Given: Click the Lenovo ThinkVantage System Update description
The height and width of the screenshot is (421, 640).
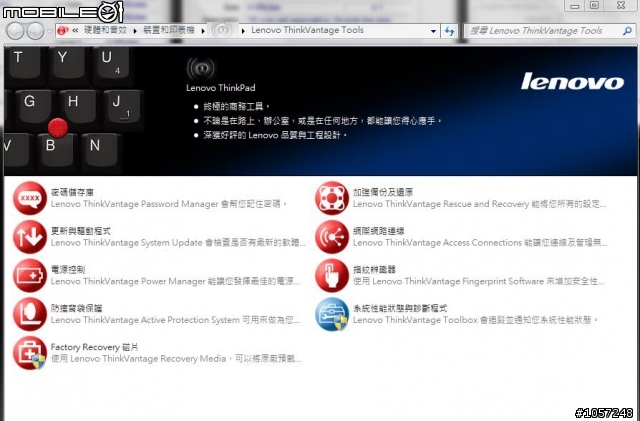Looking at the screenshot, I should pyautogui.click(x=178, y=243).
